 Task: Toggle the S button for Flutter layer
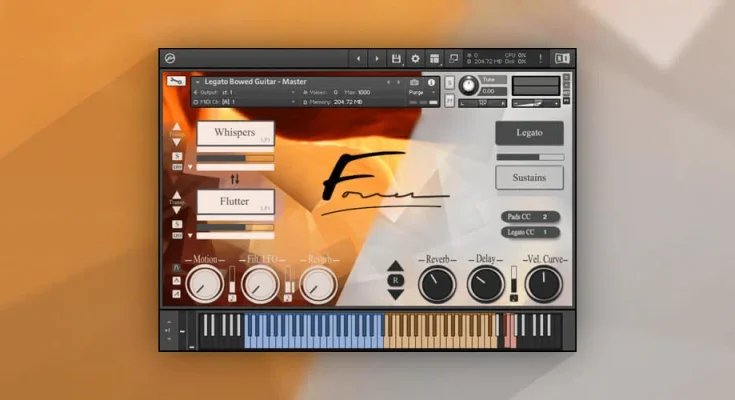(x=177, y=225)
